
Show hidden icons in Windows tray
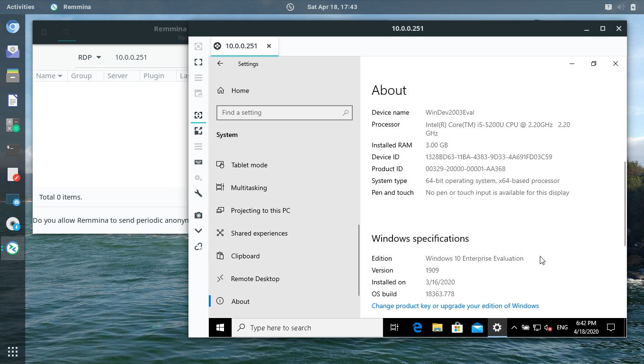tap(514, 328)
